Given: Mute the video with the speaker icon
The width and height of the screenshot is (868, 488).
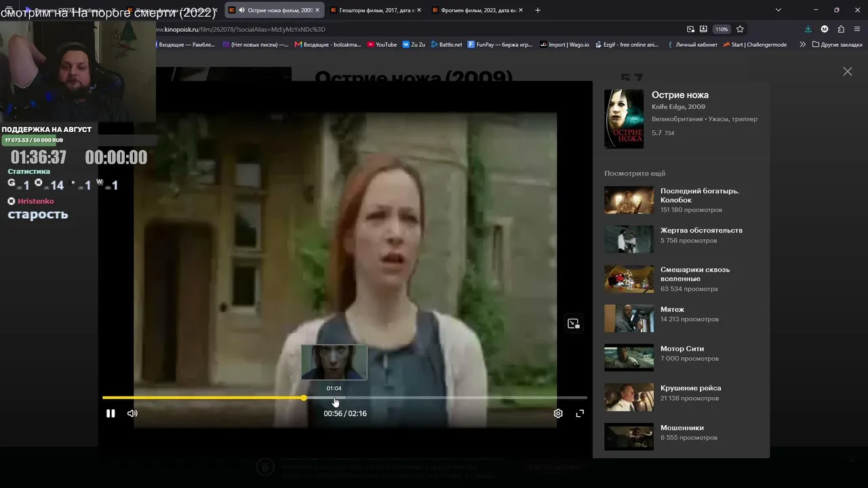Looking at the screenshot, I should [x=132, y=413].
